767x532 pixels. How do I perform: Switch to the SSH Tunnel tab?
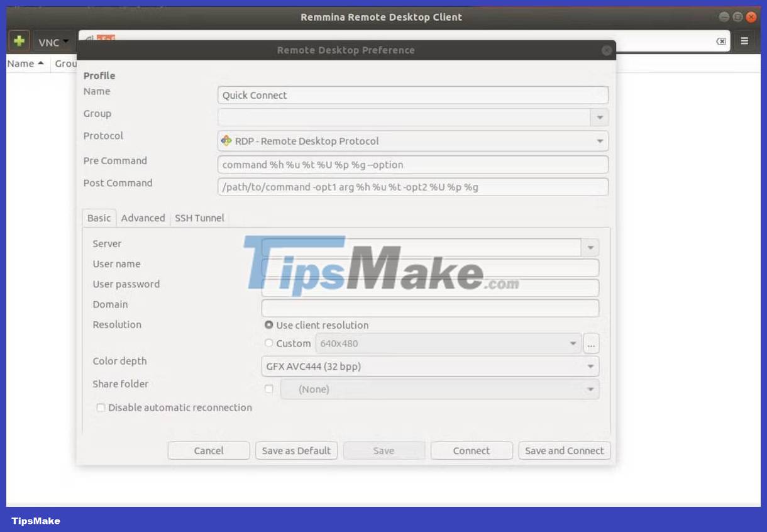tap(199, 218)
